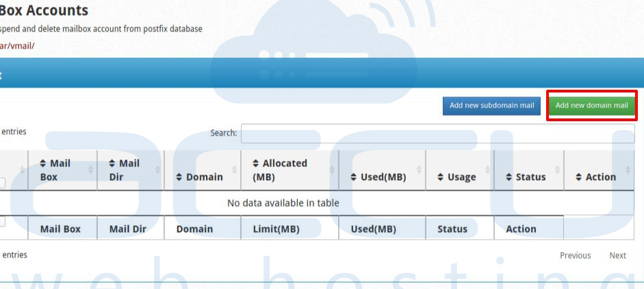644x289 pixels.
Task: Click footer label 'Status'
Action: [x=452, y=229]
